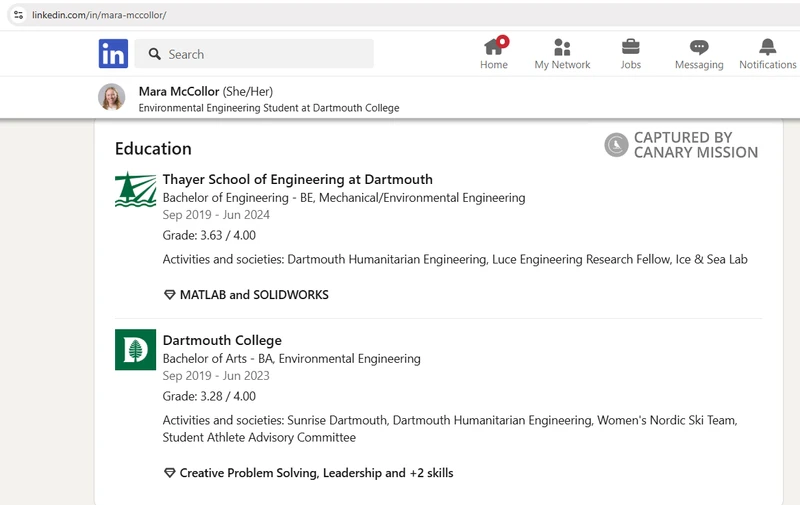Click the Messaging label
Image resolution: width=800 pixels, height=505 pixels.
click(699, 65)
